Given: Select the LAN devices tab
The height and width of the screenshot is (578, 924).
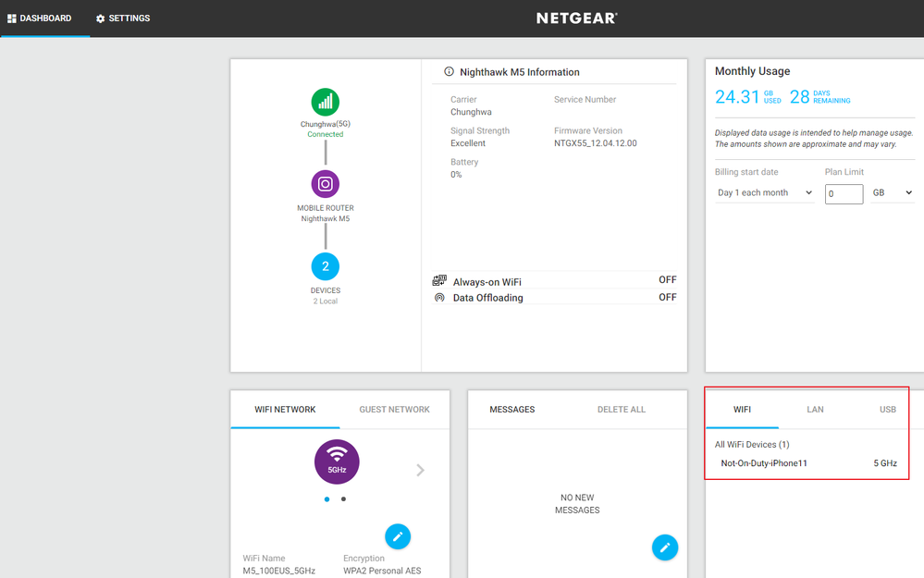Looking at the screenshot, I should pyautogui.click(x=815, y=410).
